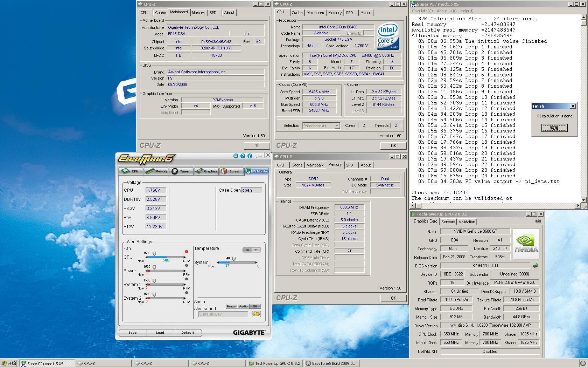Open EasyTune6 Memory tab

(156, 171)
